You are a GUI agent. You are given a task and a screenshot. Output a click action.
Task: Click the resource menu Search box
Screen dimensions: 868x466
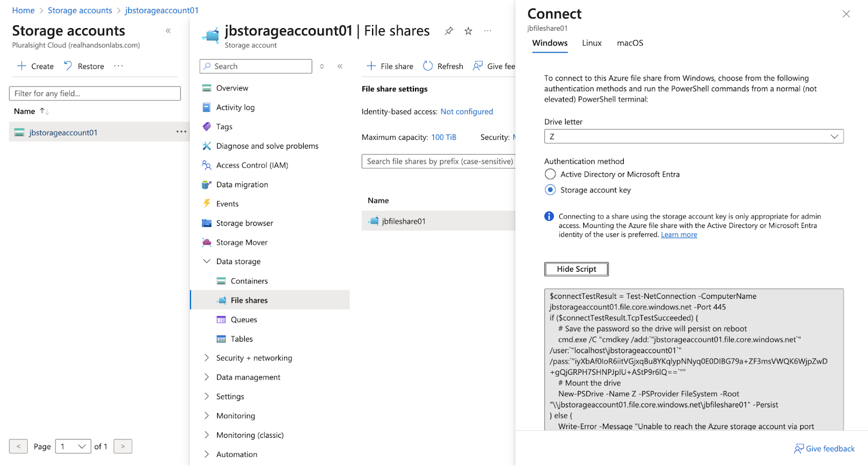tap(256, 66)
